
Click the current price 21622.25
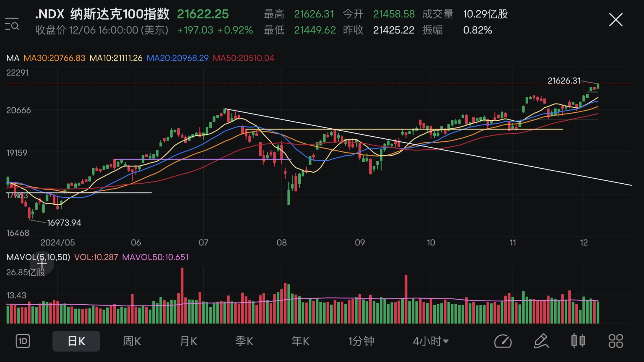coord(203,14)
